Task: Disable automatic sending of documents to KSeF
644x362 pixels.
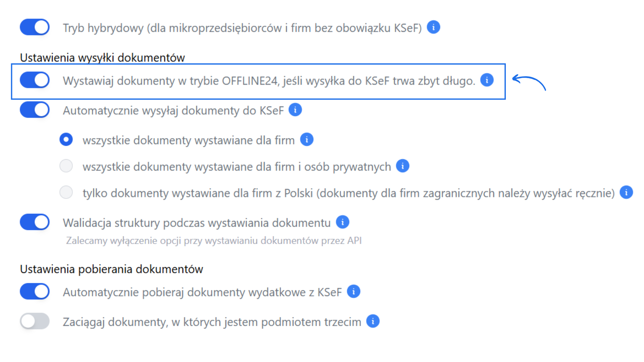Action: 34,110
